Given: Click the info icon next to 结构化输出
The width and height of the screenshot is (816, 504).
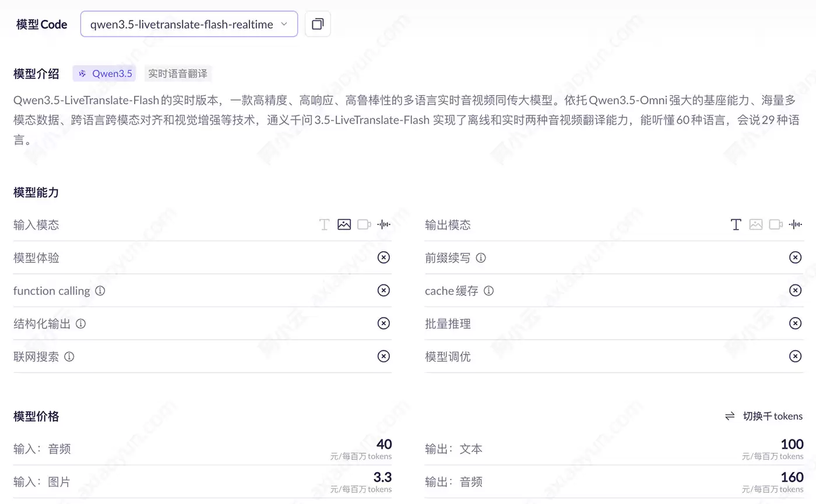Looking at the screenshot, I should click(81, 323).
